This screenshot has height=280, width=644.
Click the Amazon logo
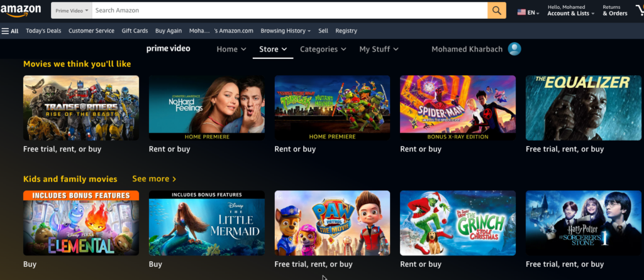click(x=21, y=11)
